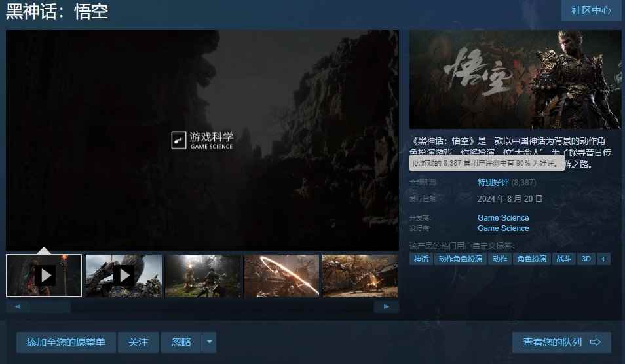The height and width of the screenshot is (364, 625).
Task: Play the first trailer video thumbnail
Action: (x=45, y=276)
